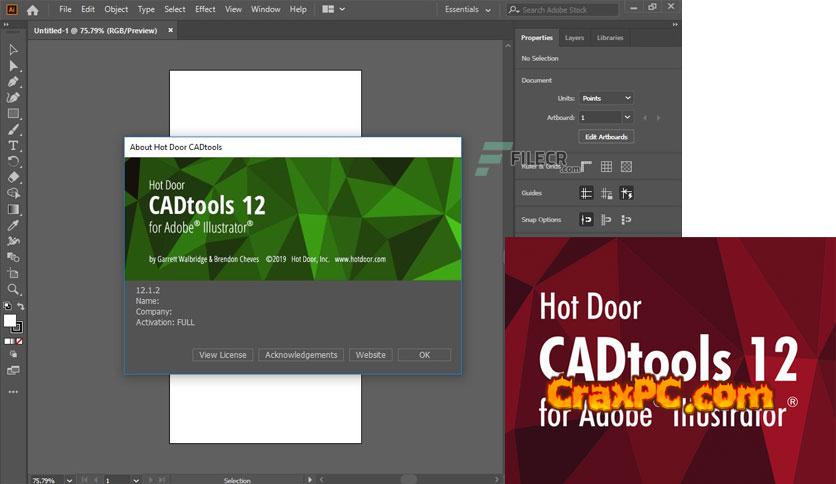The image size is (836, 484).
Task: Toggle Lock Guides button
Action: coord(606,193)
